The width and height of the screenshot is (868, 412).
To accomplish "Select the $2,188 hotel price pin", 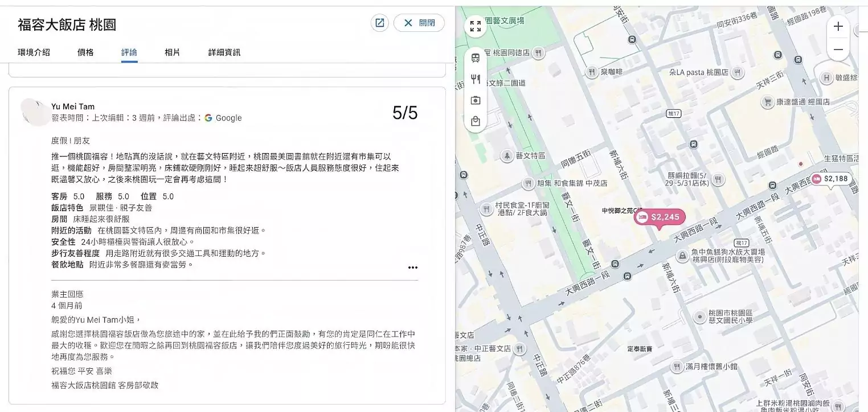I will 831,179.
